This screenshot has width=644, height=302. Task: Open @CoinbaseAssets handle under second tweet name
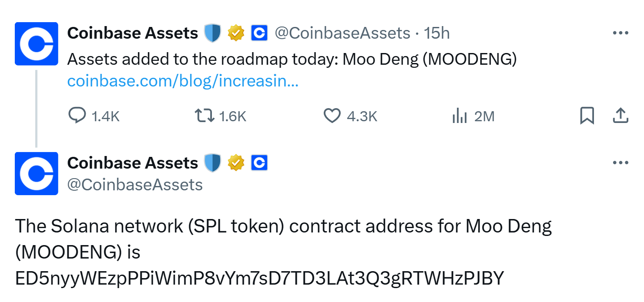pos(135,185)
